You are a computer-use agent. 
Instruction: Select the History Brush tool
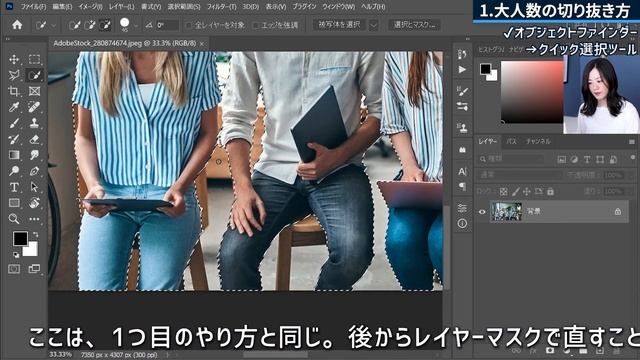coord(14,139)
